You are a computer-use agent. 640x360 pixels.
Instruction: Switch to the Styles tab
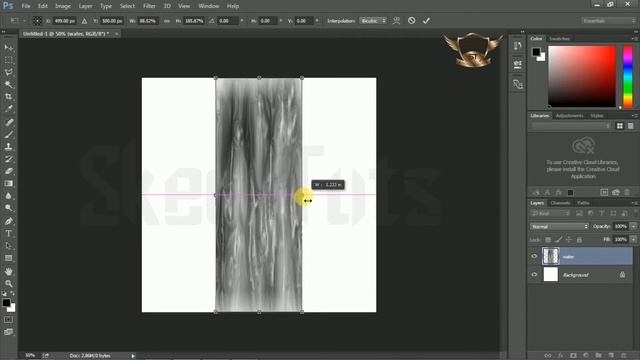tap(597, 116)
